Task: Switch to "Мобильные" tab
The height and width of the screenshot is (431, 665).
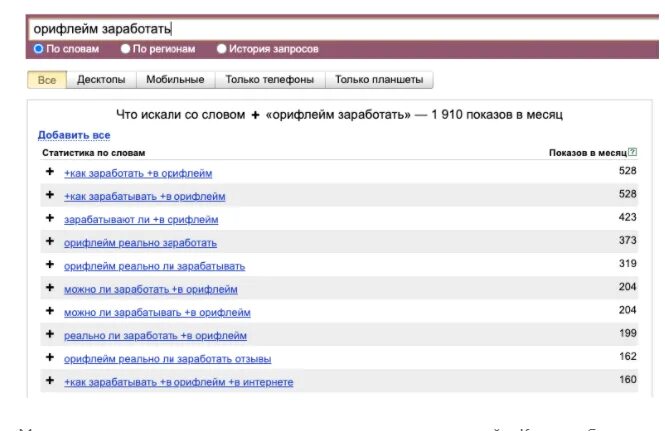Action: pos(176,80)
